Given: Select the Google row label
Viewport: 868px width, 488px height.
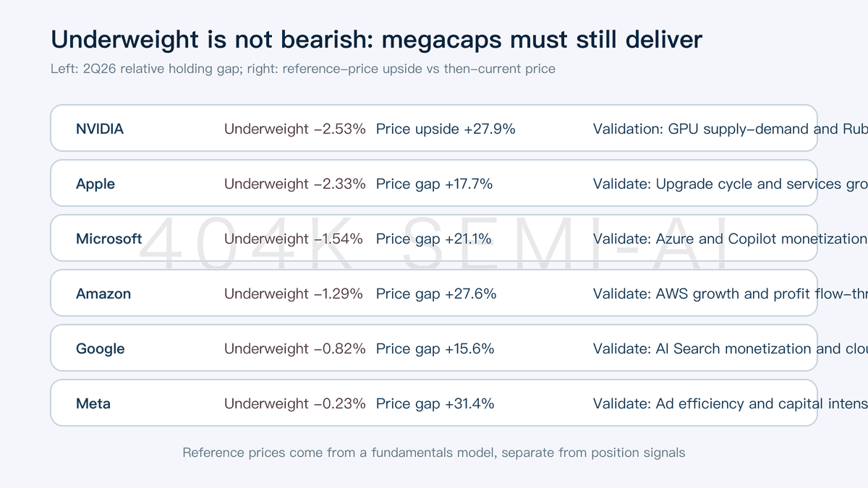Looking at the screenshot, I should 101,348.
